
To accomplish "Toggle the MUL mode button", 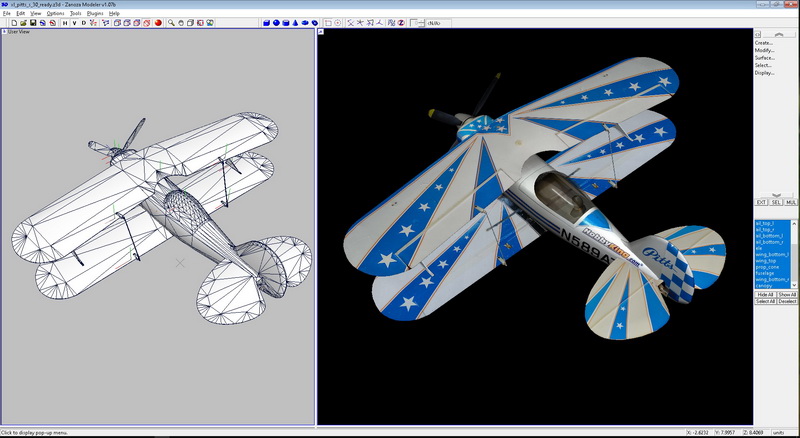I will pyautogui.click(x=791, y=202).
